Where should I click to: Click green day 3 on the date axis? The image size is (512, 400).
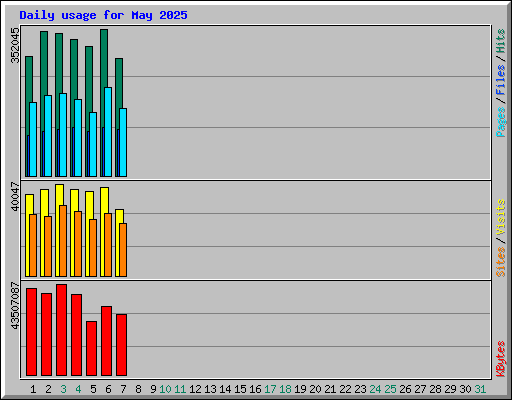pos(63,389)
